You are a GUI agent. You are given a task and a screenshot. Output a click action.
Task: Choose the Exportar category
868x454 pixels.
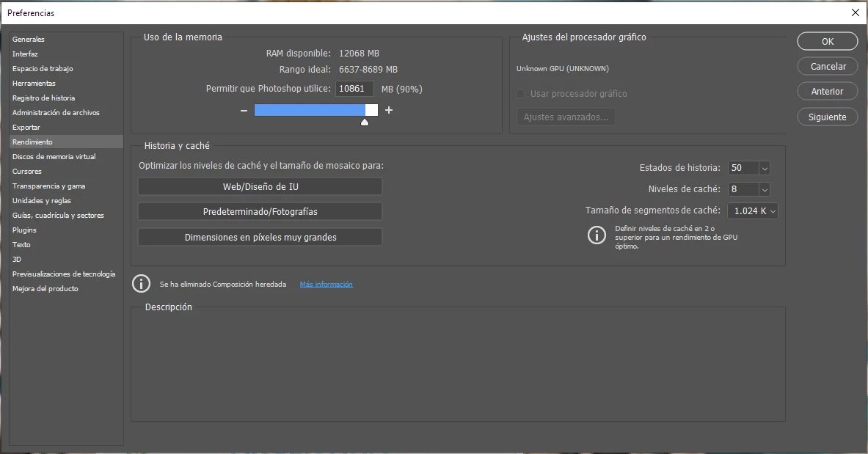pos(26,128)
